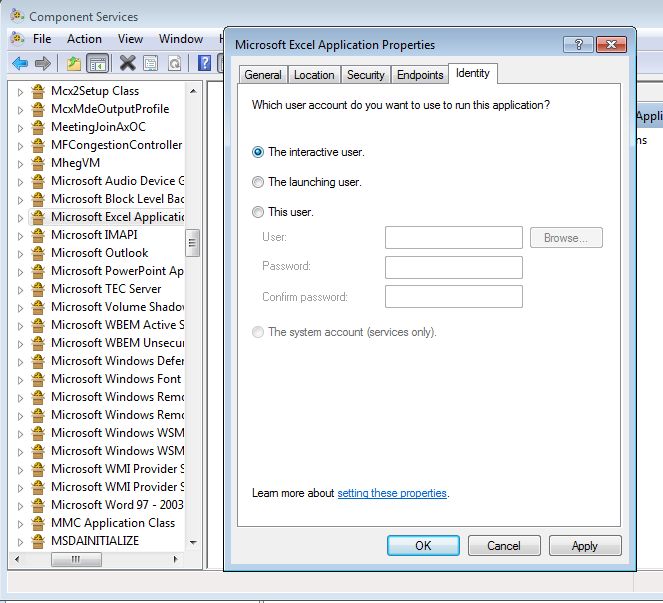
Task: Open the Window menu
Action: click(181, 39)
